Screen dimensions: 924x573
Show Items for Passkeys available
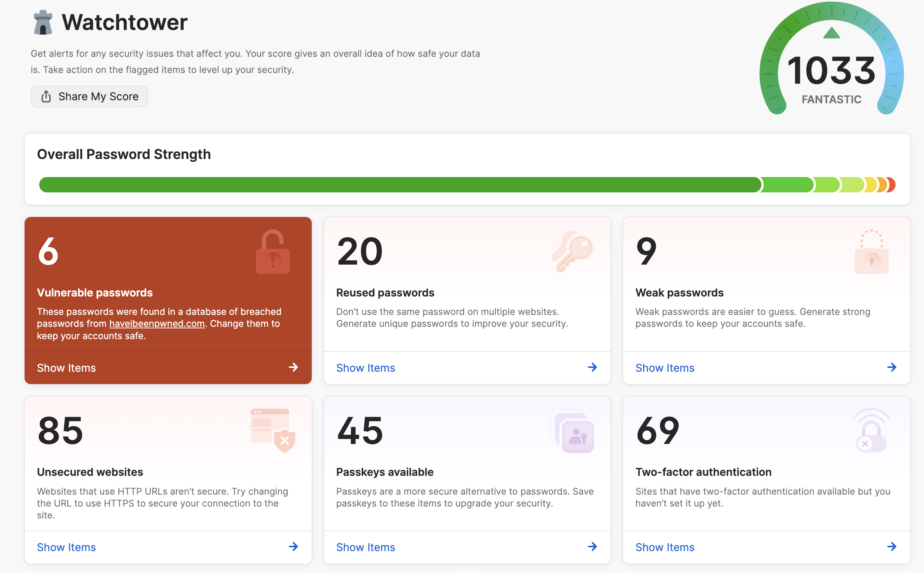coord(467,547)
